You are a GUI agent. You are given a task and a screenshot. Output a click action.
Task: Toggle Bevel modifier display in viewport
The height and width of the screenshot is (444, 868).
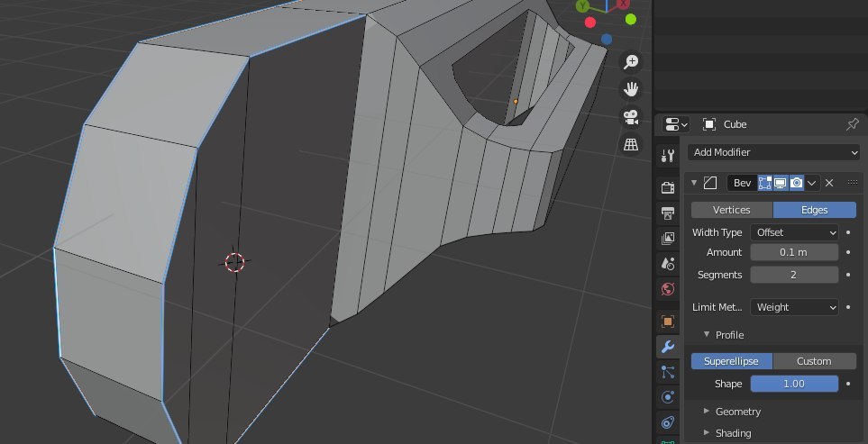[x=781, y=183]
